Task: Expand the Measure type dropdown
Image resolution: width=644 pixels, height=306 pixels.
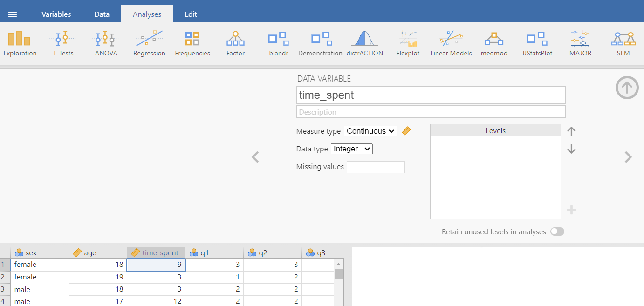Action: click(x=370, y=131)
